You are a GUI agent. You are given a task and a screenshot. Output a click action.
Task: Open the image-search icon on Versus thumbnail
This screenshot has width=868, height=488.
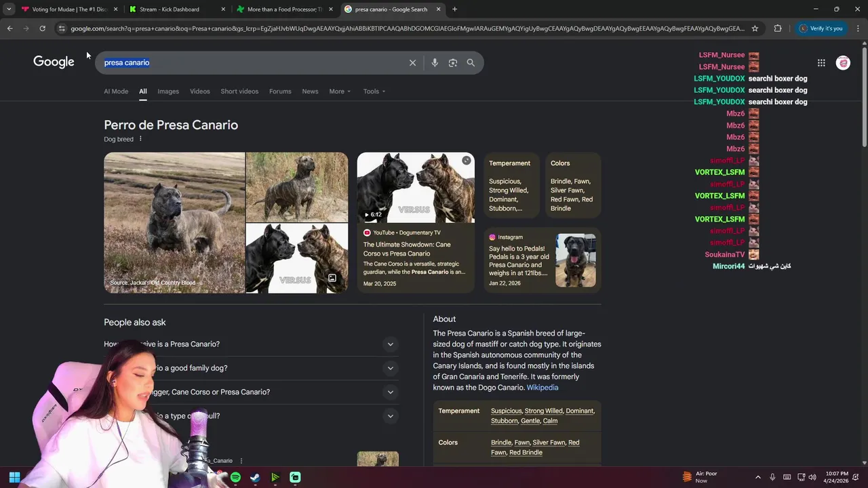coord(332,278)
